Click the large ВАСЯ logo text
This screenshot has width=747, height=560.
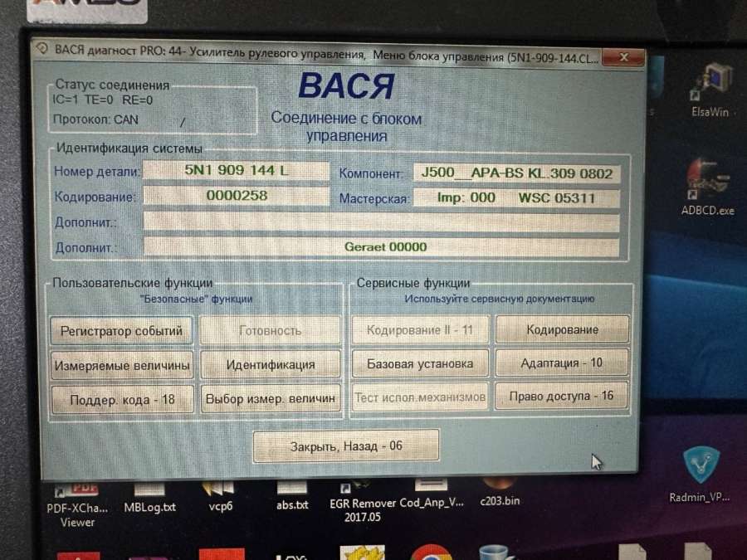346,86
